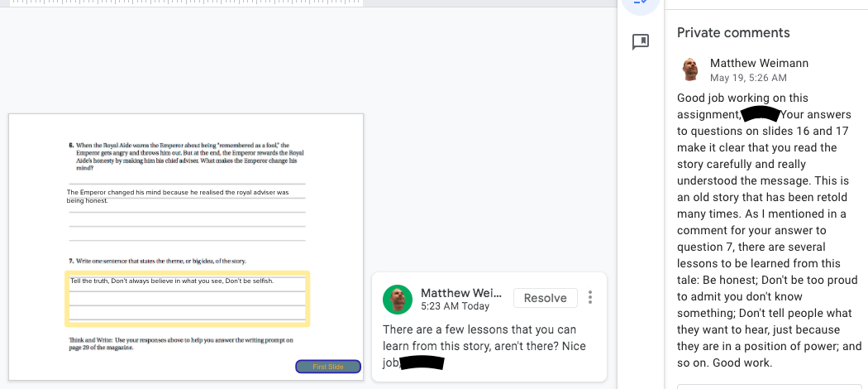Image resolution: width=868 pixels, height=389 pixels.
Task: Click the 'There are a few lessons' comment text
Action: 479,338
